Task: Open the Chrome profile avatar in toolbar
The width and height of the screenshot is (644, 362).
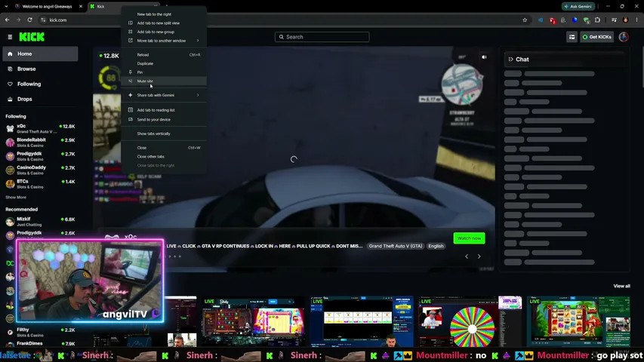Action: tap(626, 20)
